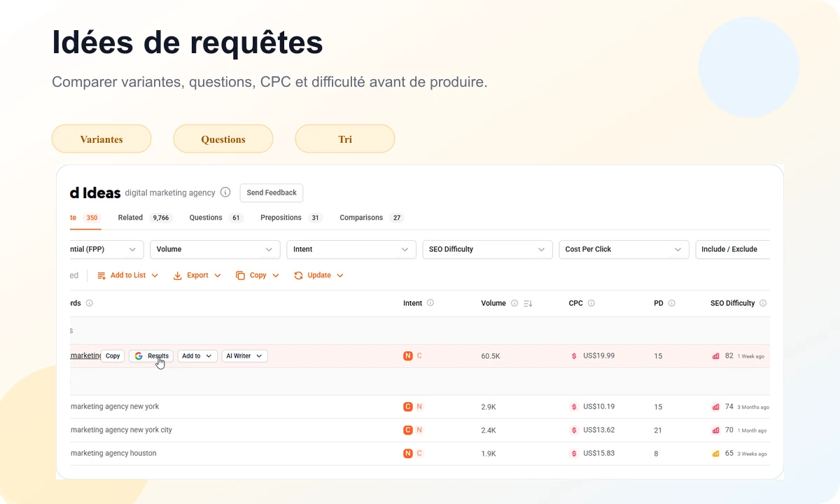840x504 pixels.
Task: Select the Variantes pill button
Action: (x=101, y=139)
